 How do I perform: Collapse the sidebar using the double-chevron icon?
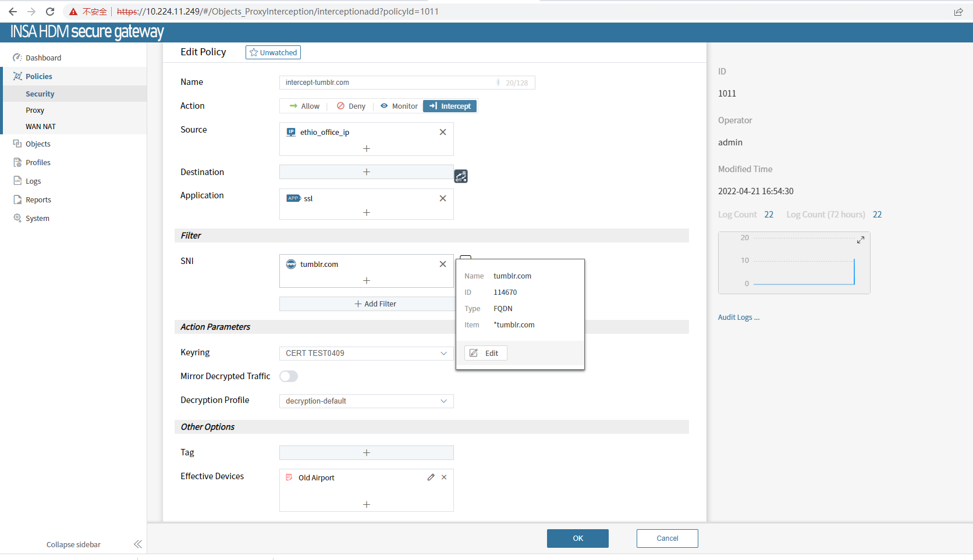pos(138,544)
